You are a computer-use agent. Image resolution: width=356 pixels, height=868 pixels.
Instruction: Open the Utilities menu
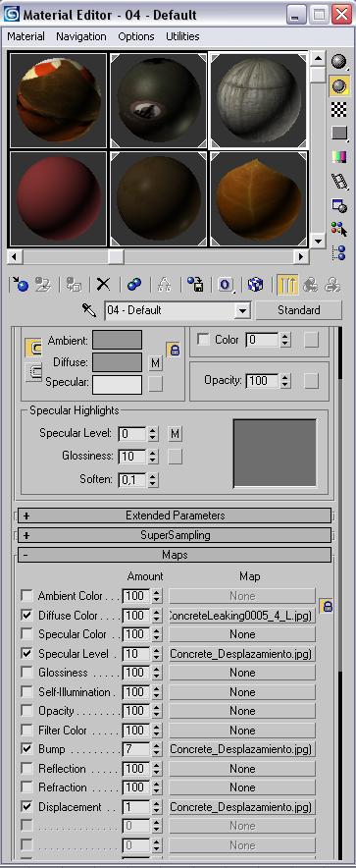[x=182, y=36]
